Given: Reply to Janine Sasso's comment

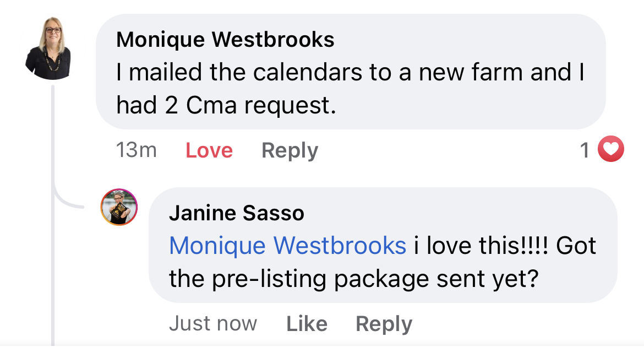Looking at the screenshot, I should pyautogui.click(x=384, y=324).
